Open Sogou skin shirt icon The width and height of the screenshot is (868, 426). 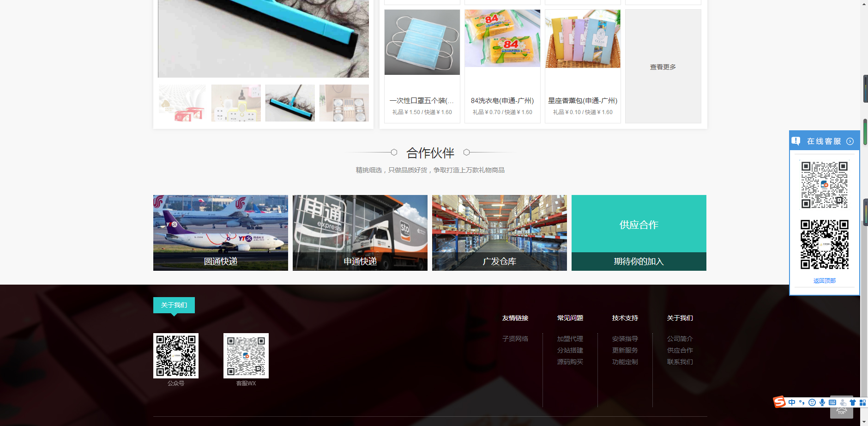[x=853, y=402]
